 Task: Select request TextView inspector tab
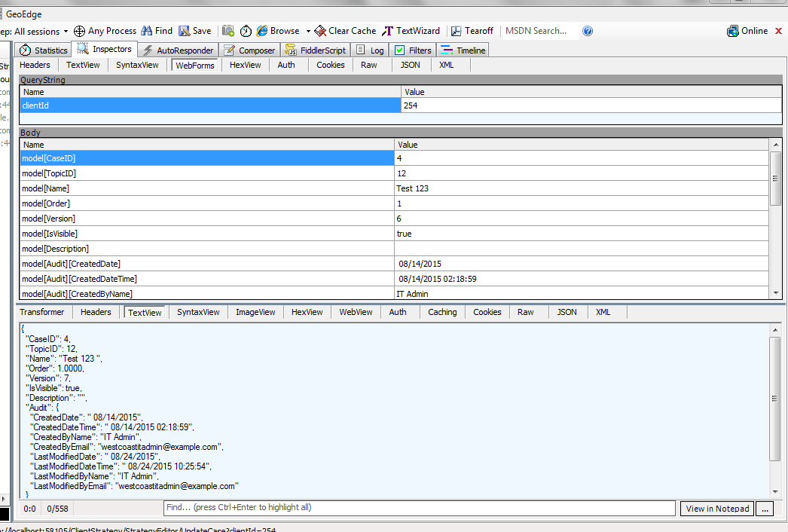83,65
